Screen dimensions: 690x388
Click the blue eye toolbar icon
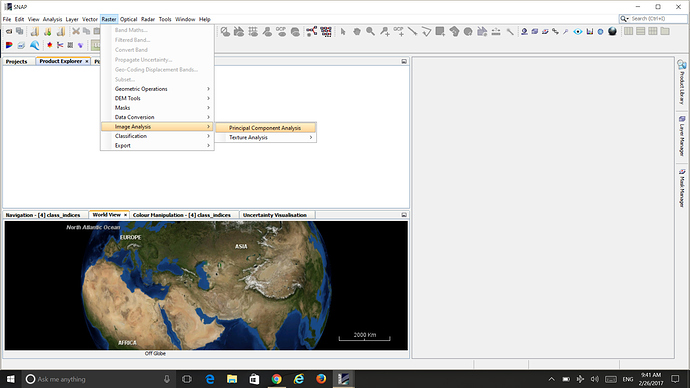[578, 32]
